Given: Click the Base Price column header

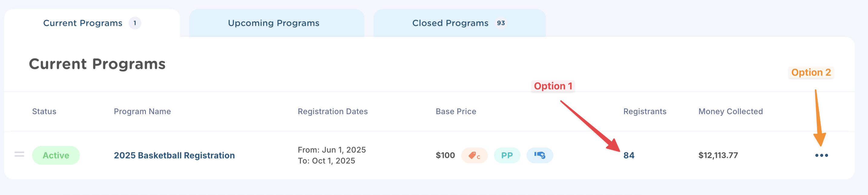Looking at the screenshot, I should point(456,111).
